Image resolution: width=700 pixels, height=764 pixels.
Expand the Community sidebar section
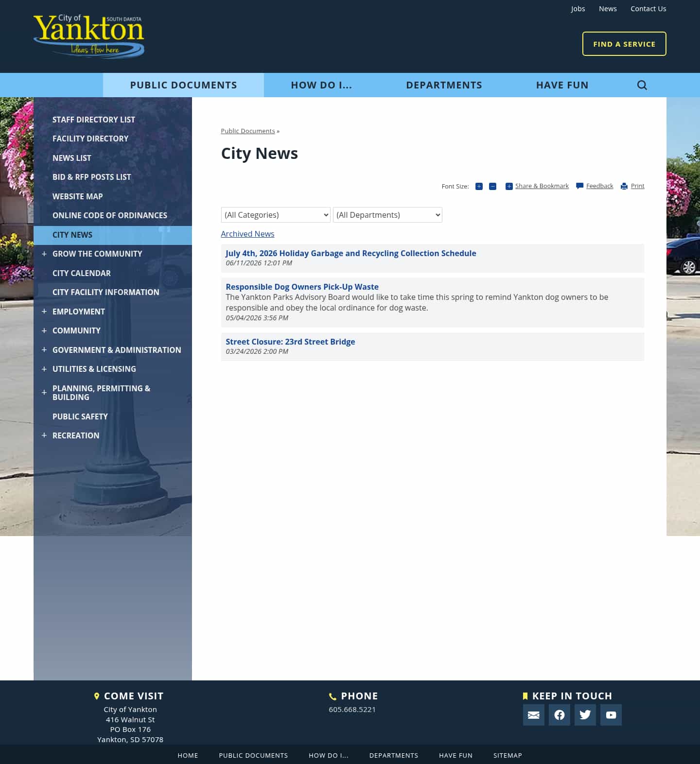pos(44,330)
